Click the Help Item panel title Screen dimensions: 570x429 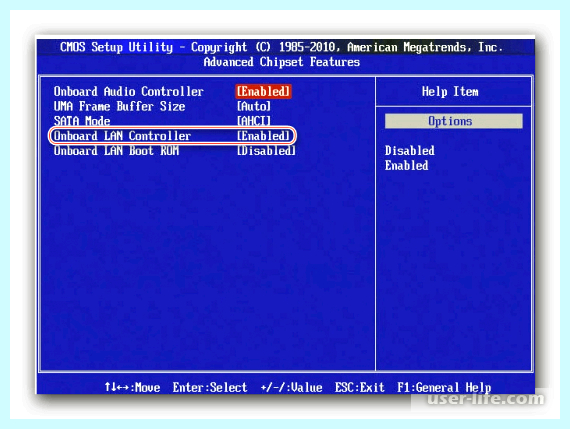450,91
